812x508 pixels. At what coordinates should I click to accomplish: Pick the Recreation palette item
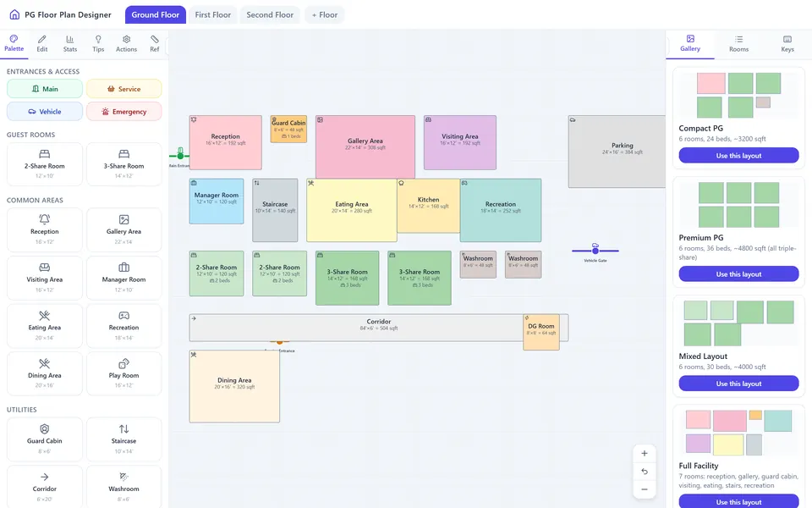[x=123, y=326]
